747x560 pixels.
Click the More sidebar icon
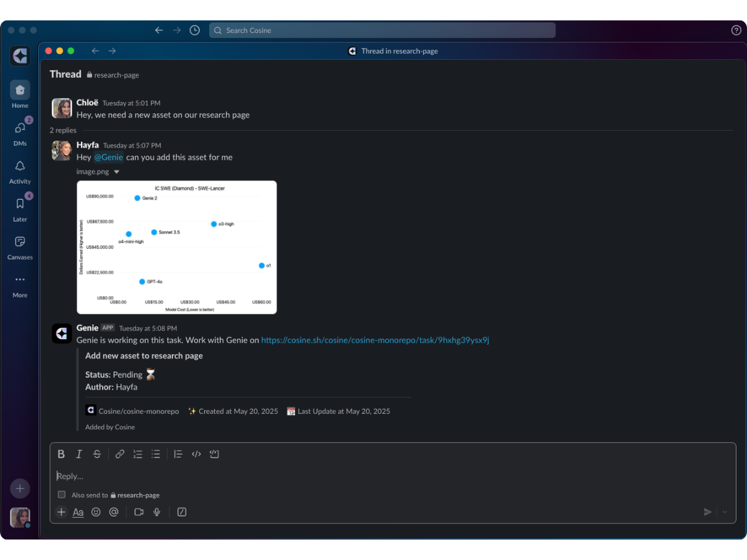(x=19, y=281)
